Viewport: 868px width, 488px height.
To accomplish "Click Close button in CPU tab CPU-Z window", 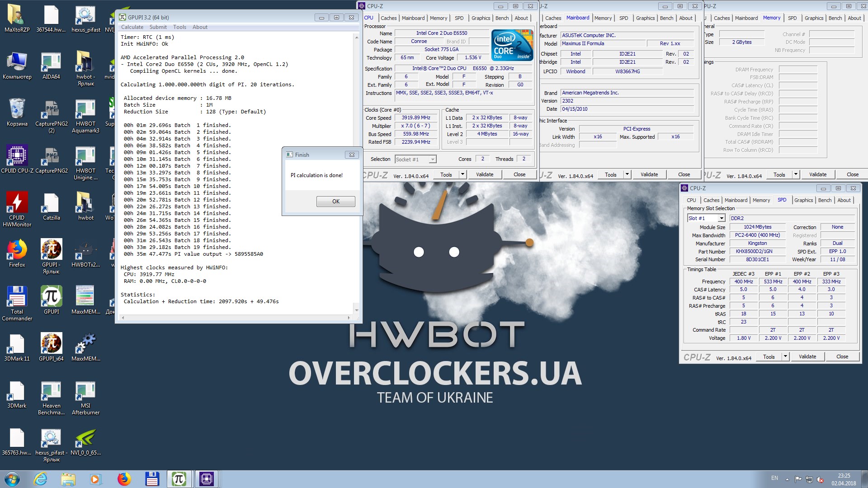I will click(x=519, y=174).
